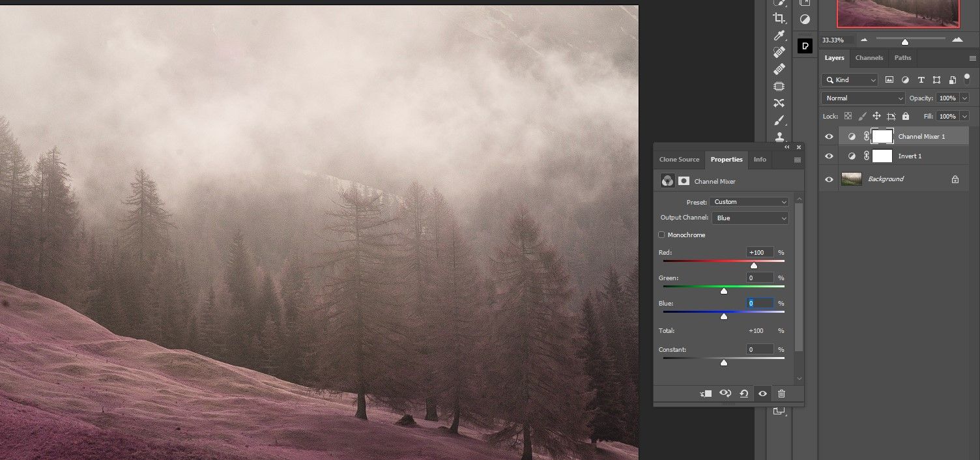Lock layer position
This screenshot has width=980, height=460.
point(876,116)
